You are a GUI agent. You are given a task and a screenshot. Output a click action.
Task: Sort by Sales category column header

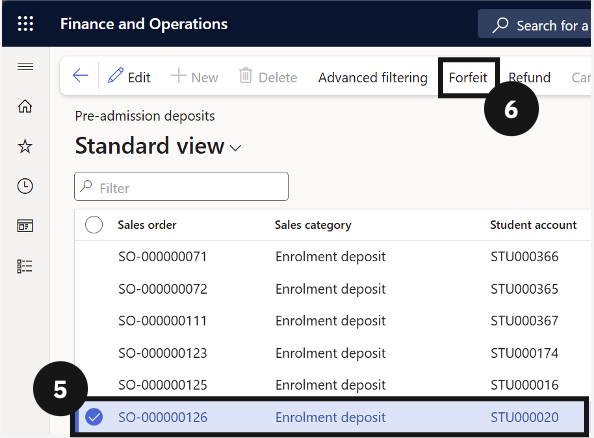313,225
